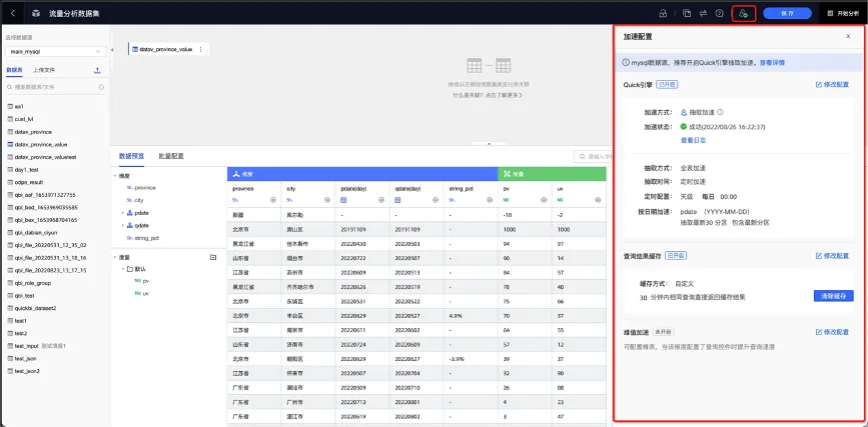The width and height of the screenshot is (868, 427).
Task: Open settings gear for pv column
Action: (x=544, y=200)
